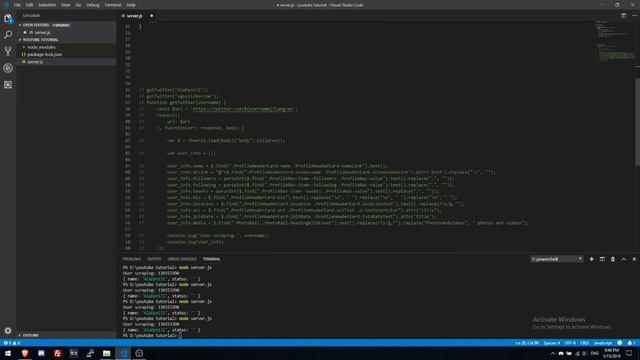Open the Terminal menu
The image size is (640, 360).
pyautogui.click(x=113, y=5)
